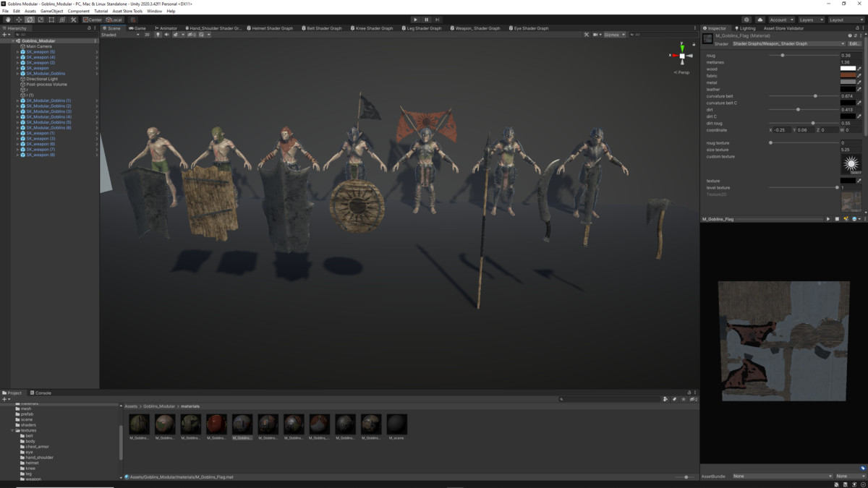This screenshot has height=488, width=868.
Task: Open the Shader selection dropdown
Action: 788,43
